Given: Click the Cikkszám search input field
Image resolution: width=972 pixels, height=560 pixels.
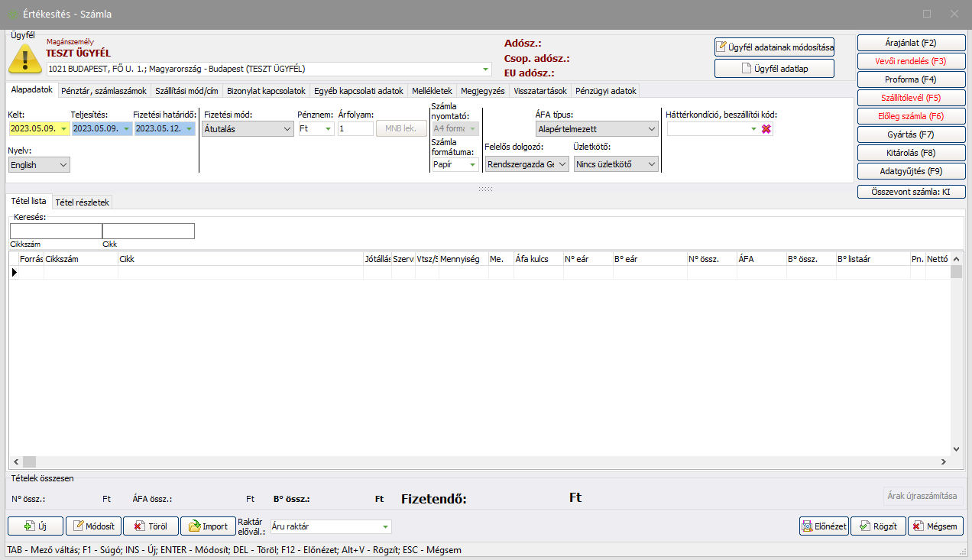Looking at the screenshot, I should 56,231.
